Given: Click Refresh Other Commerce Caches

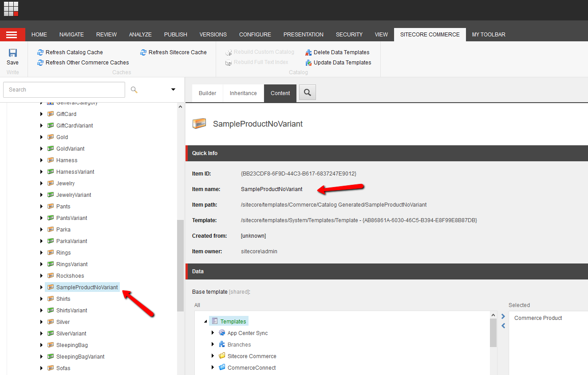Looking at the screenshot, I should (83, 63).
